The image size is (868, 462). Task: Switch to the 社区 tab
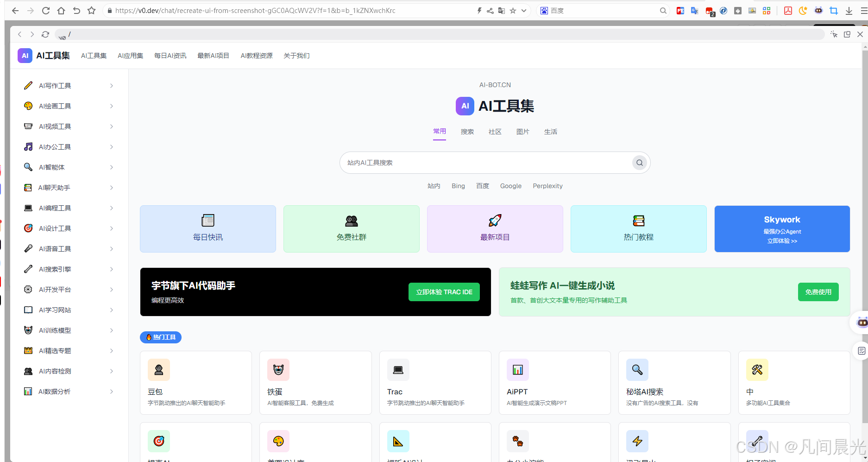click(495, 132)
